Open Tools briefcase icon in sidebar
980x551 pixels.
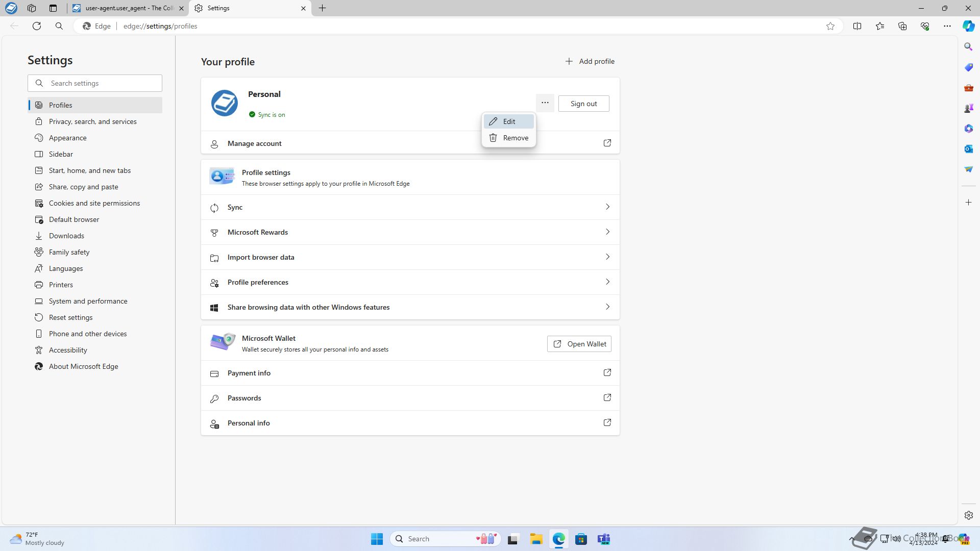(x=968, y=88)
